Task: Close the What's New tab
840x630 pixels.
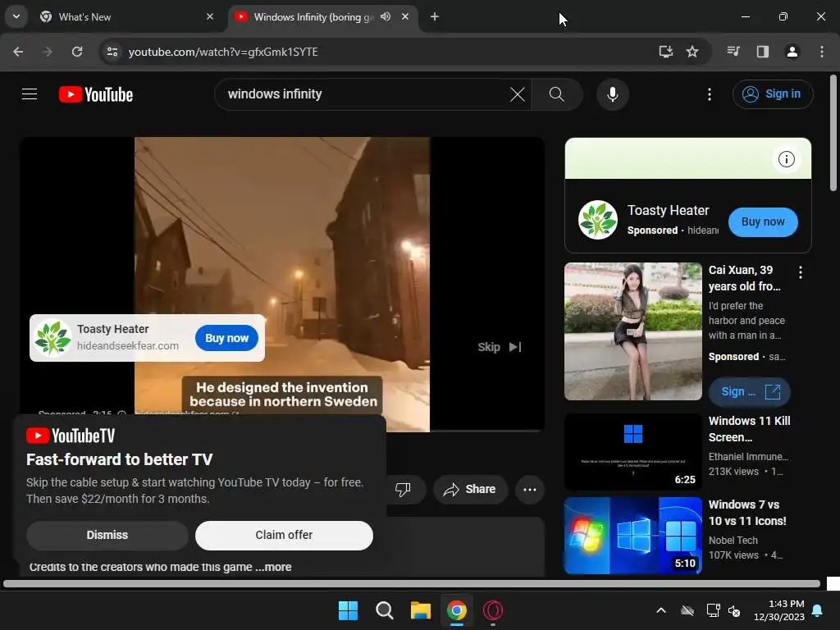Action: pyautogui.click(x=210, y=16)
